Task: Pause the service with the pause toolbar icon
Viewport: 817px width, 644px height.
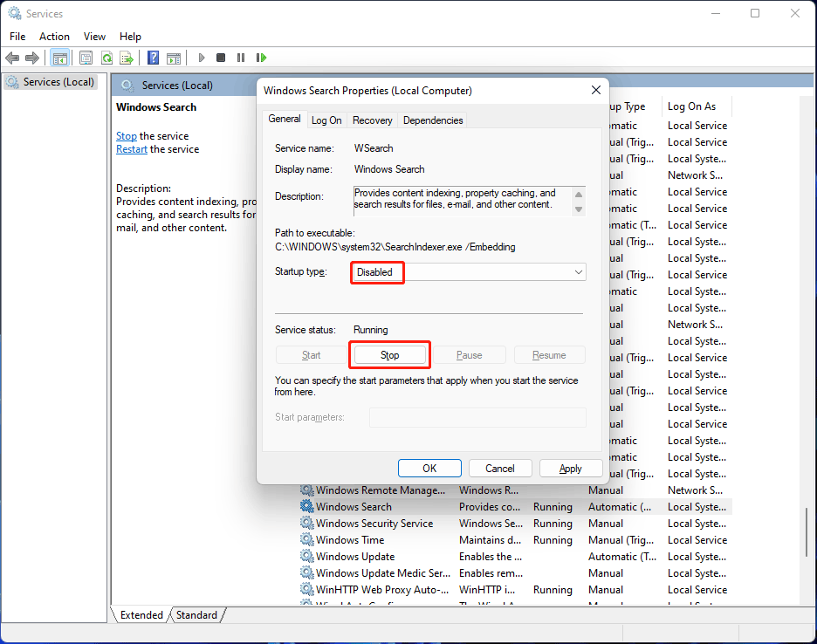Action: [x=241, y=58]
